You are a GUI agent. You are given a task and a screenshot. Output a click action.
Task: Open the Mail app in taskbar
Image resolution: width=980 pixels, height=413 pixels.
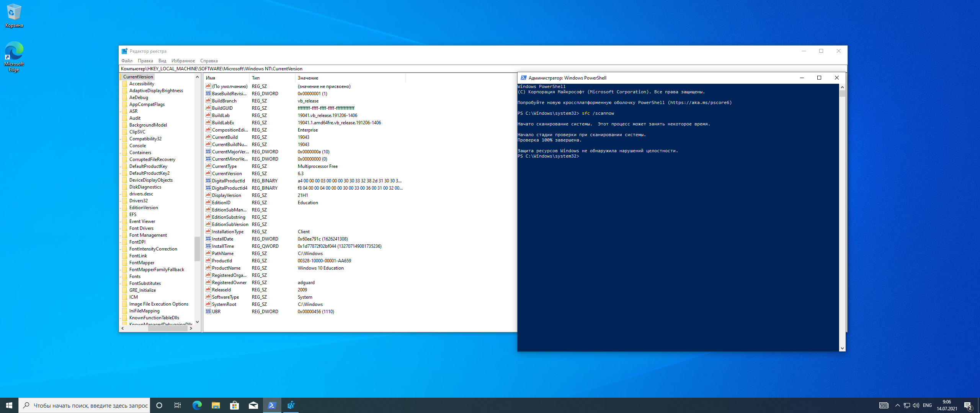click(253, 405)
